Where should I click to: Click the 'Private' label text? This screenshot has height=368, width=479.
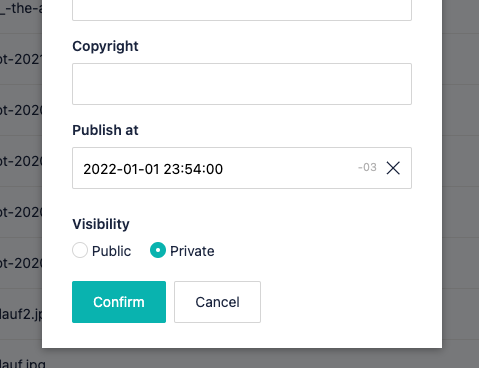click(x=192, y=251)
